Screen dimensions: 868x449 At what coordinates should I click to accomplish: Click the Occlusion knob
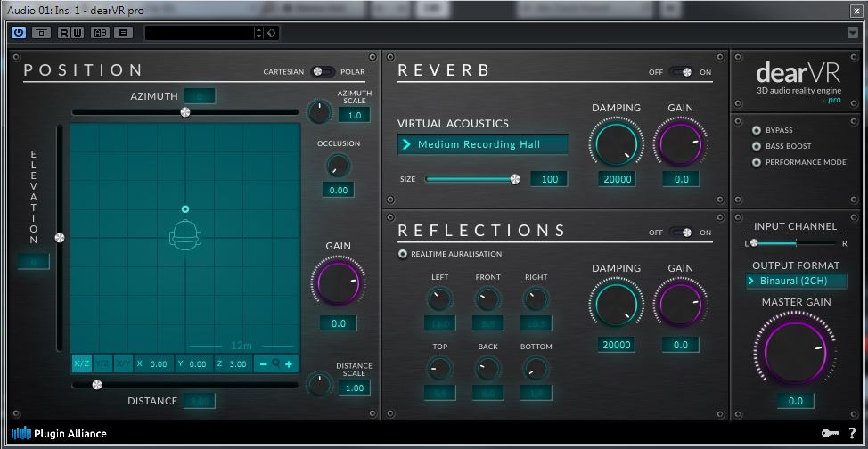(339, 166)
